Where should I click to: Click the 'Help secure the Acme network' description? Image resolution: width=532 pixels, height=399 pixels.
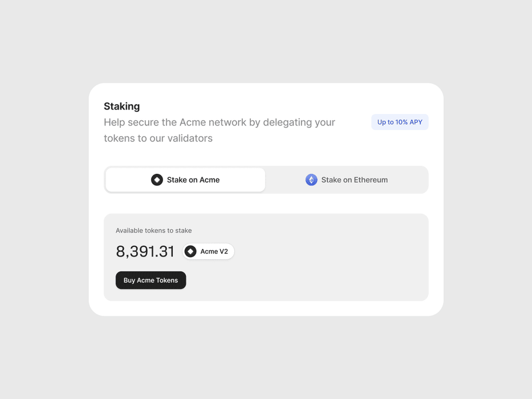pos(219,131)
